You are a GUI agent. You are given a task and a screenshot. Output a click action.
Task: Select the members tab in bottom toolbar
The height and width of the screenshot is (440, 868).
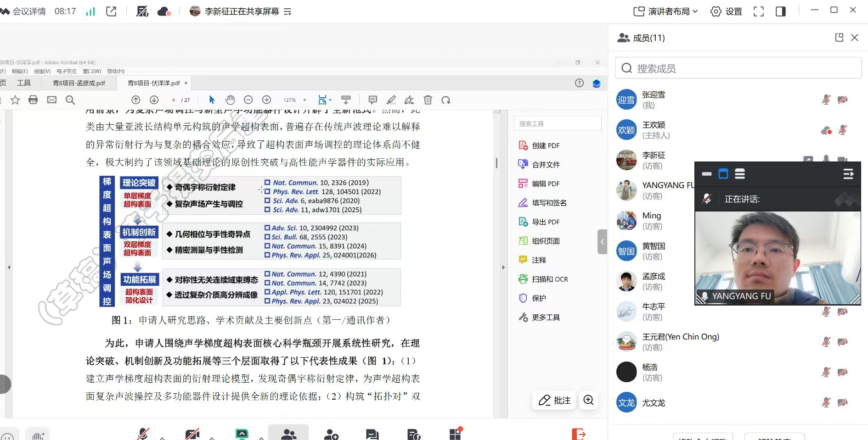(x=288, y=434)
